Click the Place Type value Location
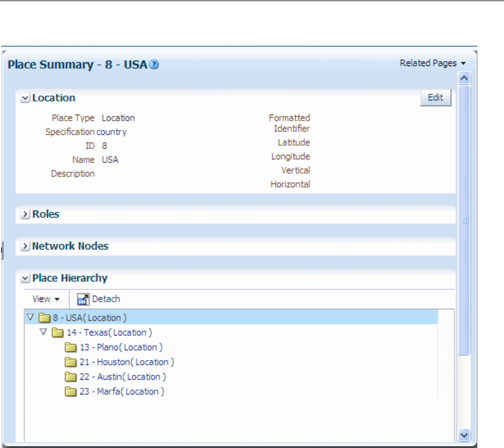 pos(118,118)
